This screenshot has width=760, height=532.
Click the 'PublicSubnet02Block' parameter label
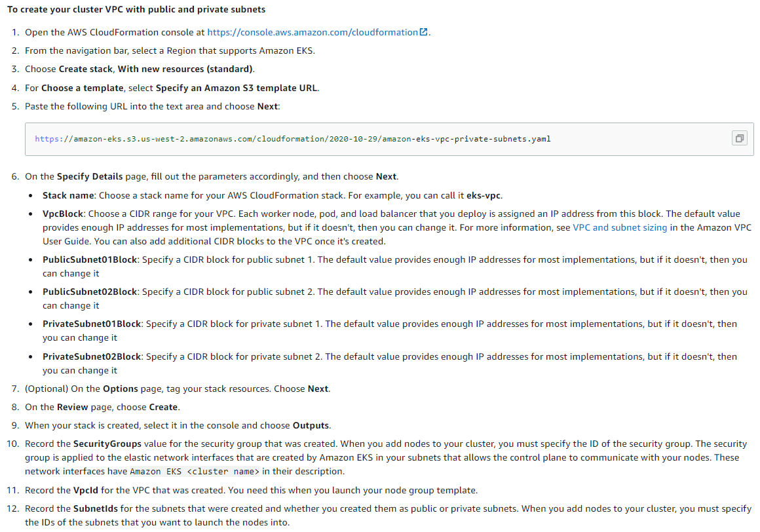point(90,292)
